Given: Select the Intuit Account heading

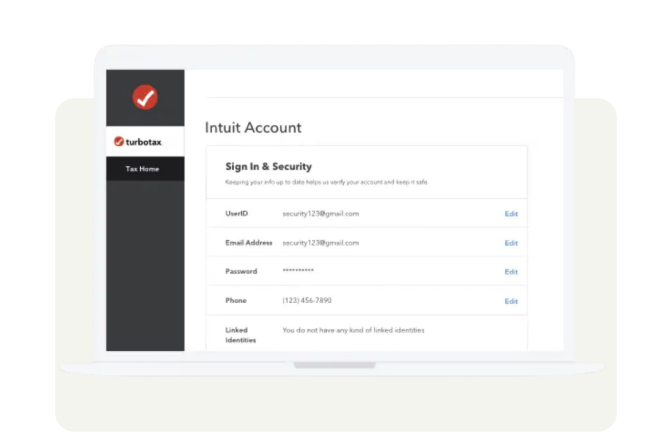Looking at the screenshot, I should (253, 127).
